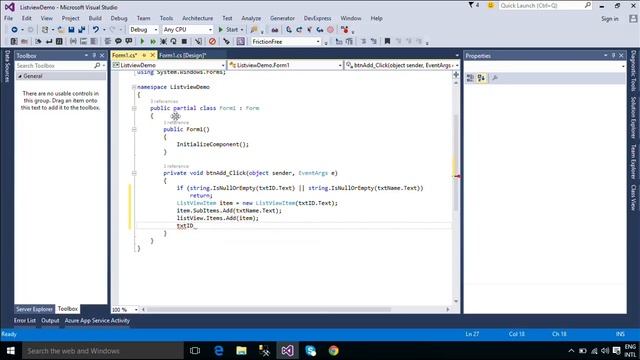Image resolution: width=640 pixels, height=360 pixels.
Task: Open the DevExpress menu
Action: pyautogui.click(x=317, y=18)
